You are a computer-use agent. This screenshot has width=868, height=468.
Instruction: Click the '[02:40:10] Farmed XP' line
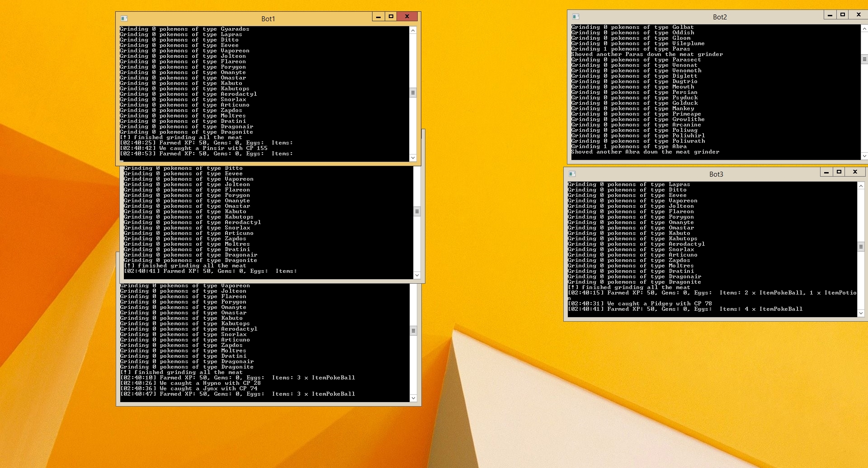238,378
